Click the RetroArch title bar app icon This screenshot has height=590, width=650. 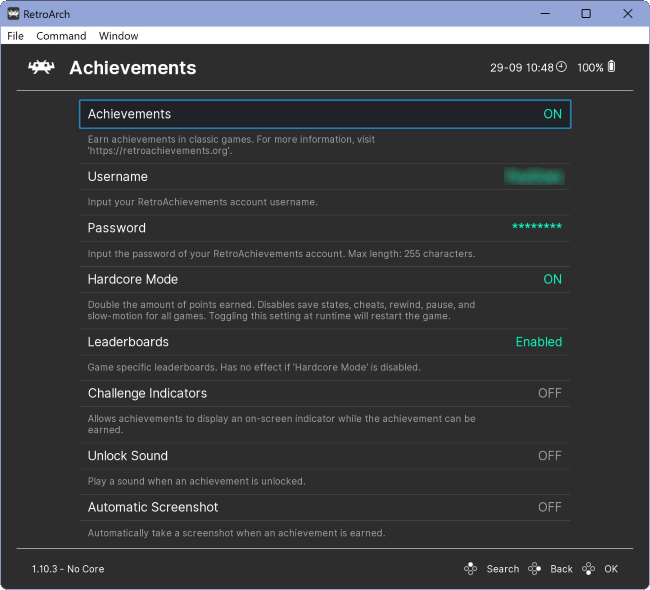[13, 14]
